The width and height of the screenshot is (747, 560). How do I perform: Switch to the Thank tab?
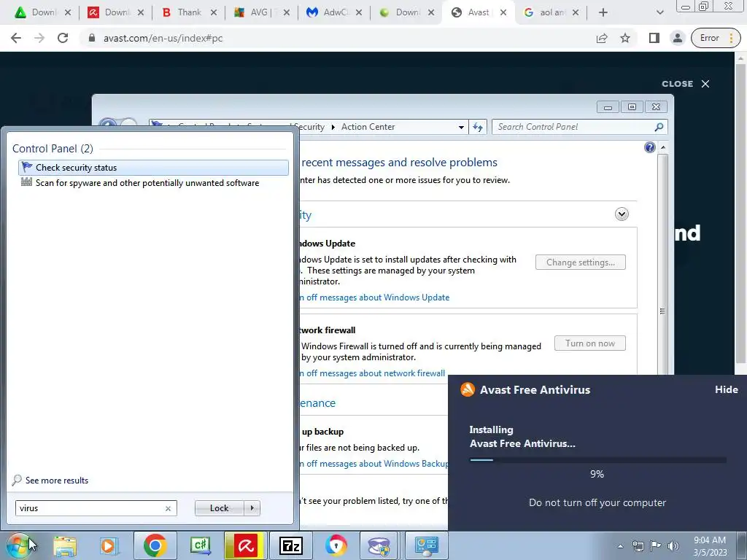189,12
